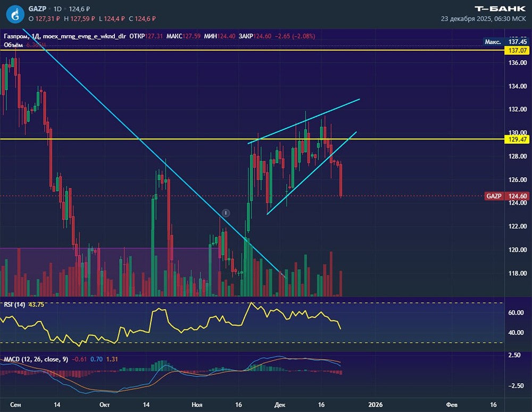532x412 pixels.
Task: Click the -2.65 (-2.08%) change value
Action: pos(295,36)
